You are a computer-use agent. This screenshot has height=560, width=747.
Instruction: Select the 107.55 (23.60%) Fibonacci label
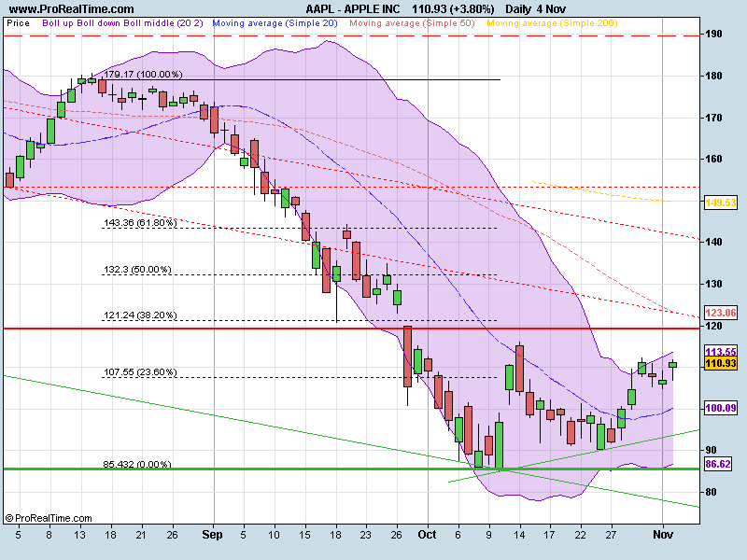click(x=140, y=371)
